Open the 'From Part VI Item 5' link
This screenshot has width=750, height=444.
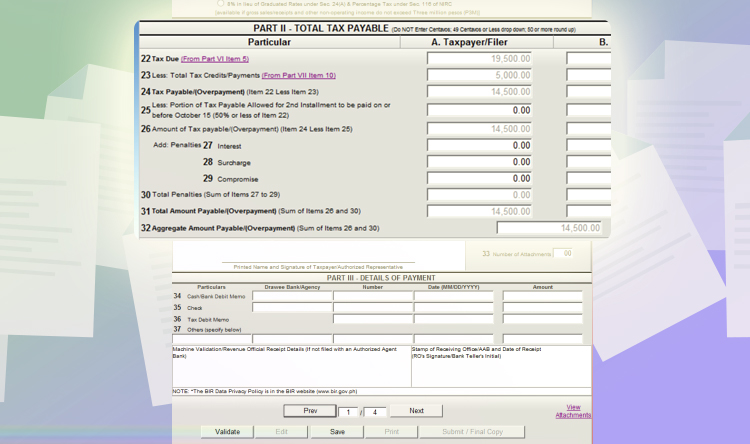[215, 60]
